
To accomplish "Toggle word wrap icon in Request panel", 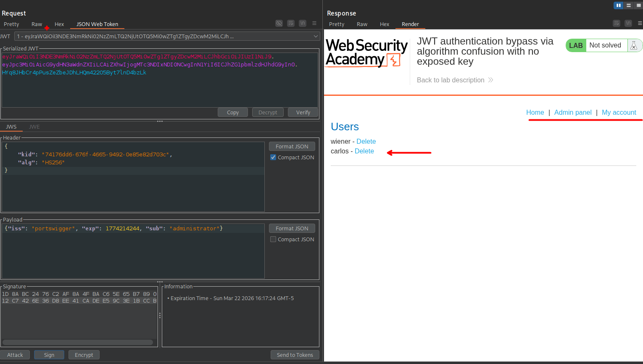I will click(x=290, y=24).
